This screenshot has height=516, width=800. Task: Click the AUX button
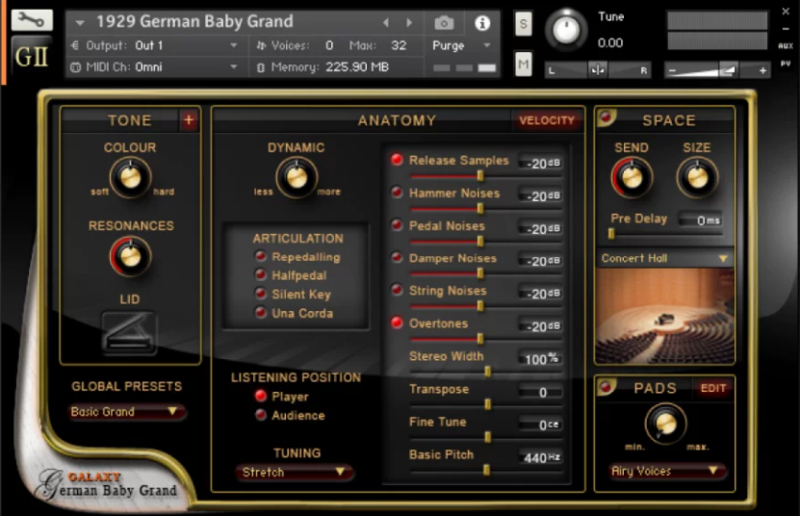(x=785, y=46)
